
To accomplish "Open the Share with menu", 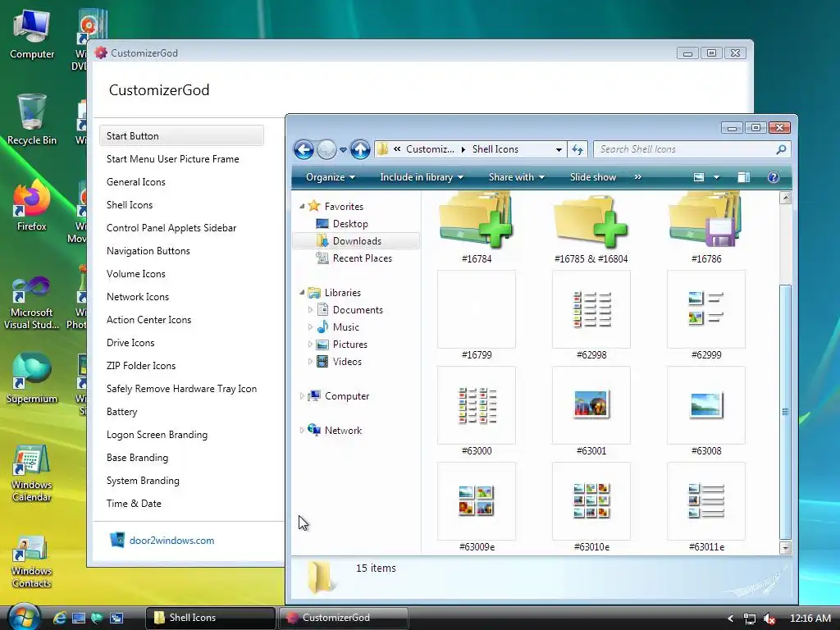I will point(517,177).
